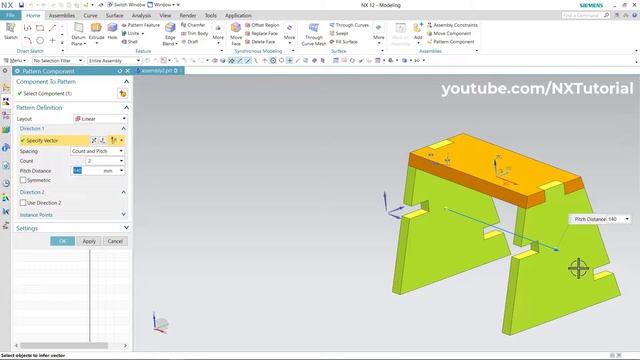The height and width of the screenshot is (360, 640).
Task: Open the Menu button dropdown
Action: click(x=15, y=60)
